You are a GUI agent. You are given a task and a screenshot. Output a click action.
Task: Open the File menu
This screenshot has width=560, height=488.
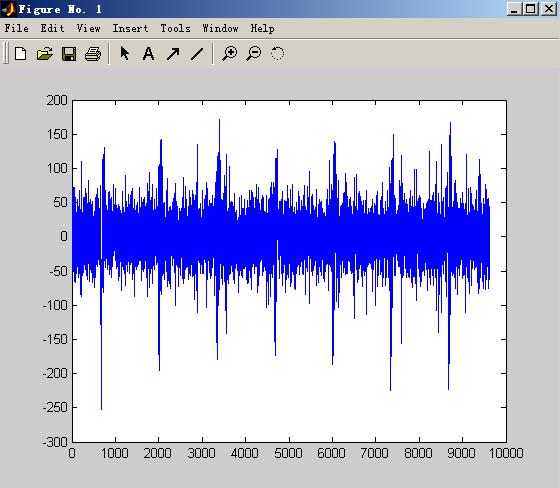[16, 28]
